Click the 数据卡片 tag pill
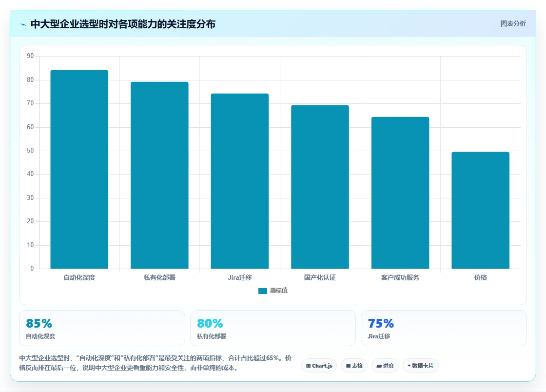The width and height of the screenshot is (546, 392). 421,366
